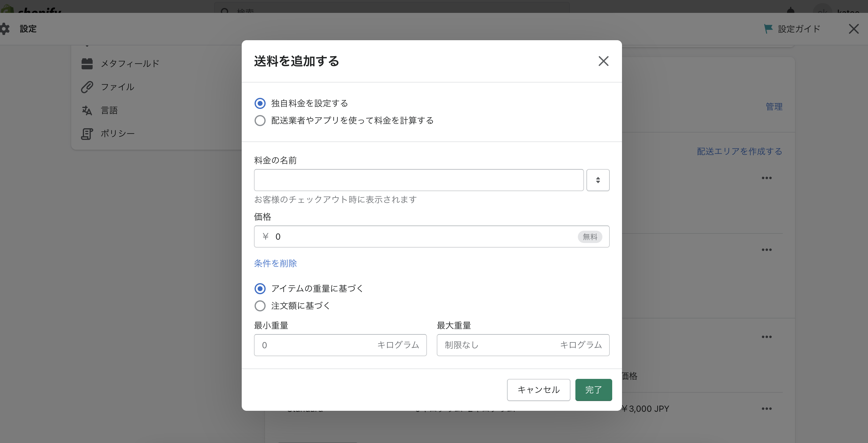Open the three-dot menu next to ¥3,000 JPY
868x443 pixels.
(766, 409)
